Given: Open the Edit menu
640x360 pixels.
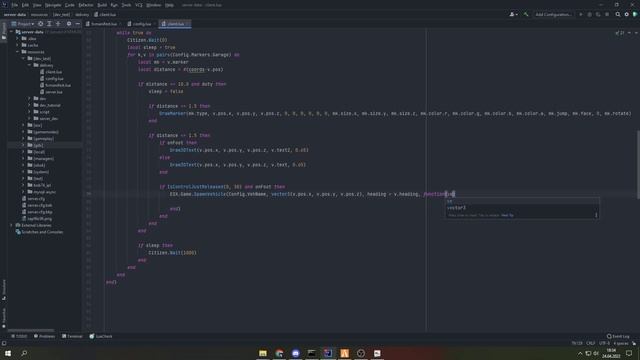Looking at the screenshot, I should (x=25, y=5).
